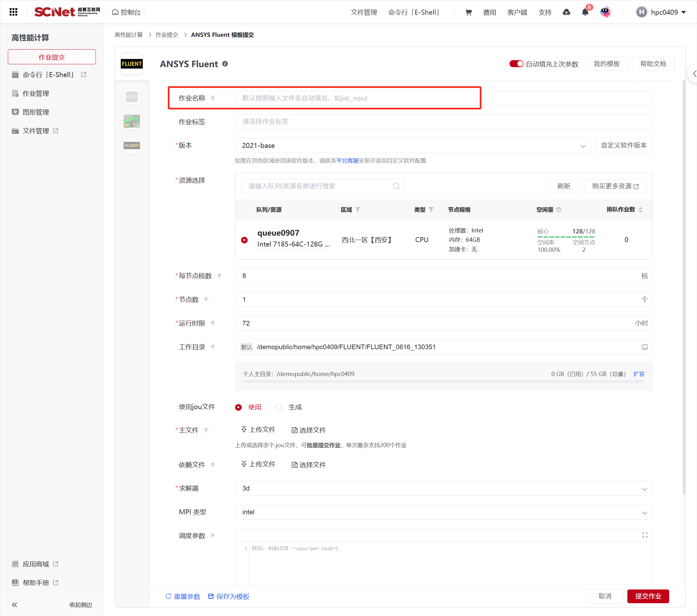697x616 pixels.
Task: Click the core availability green bar
Action: pyautogui.click(x=566, y=237)
